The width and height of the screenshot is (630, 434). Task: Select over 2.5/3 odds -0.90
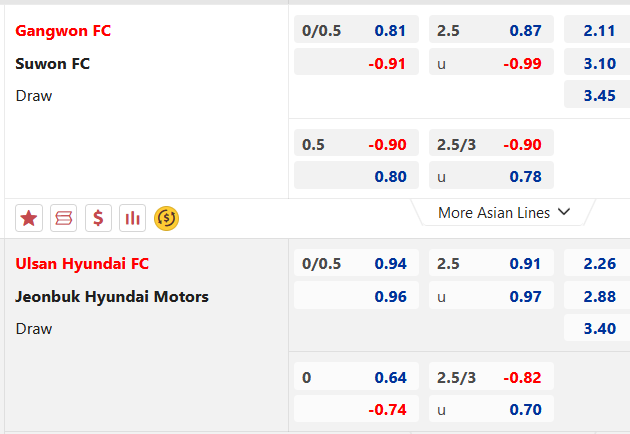tap(491, 143)
